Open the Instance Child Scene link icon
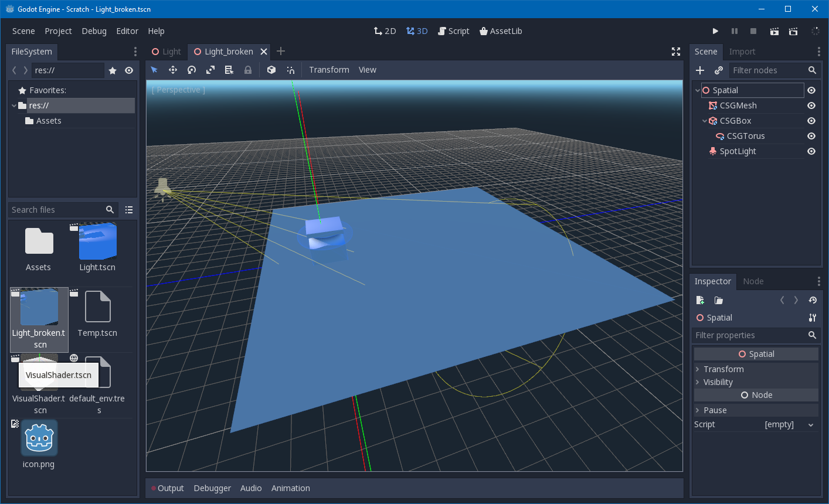Screen dimensions: 829x504 tap(719, 70)
